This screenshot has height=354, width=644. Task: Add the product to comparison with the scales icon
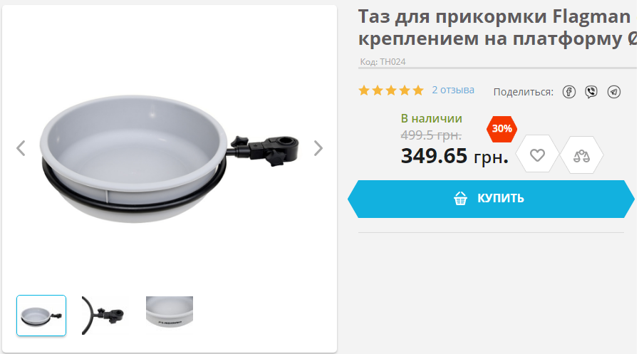point(581,155)
